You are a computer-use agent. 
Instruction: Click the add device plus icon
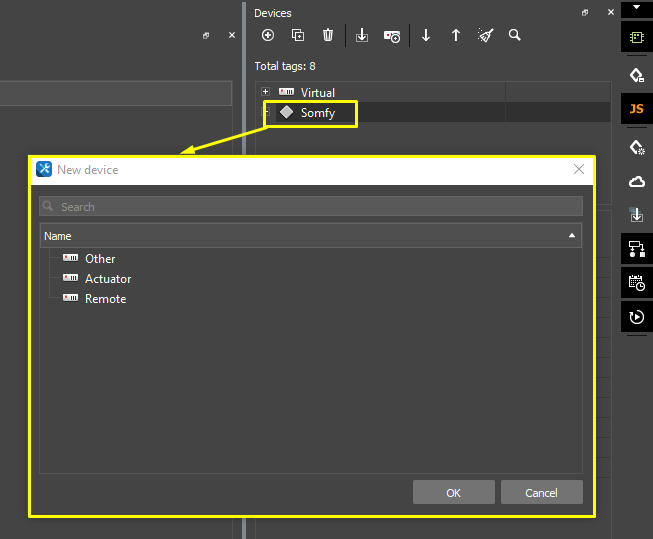[267, 35]
